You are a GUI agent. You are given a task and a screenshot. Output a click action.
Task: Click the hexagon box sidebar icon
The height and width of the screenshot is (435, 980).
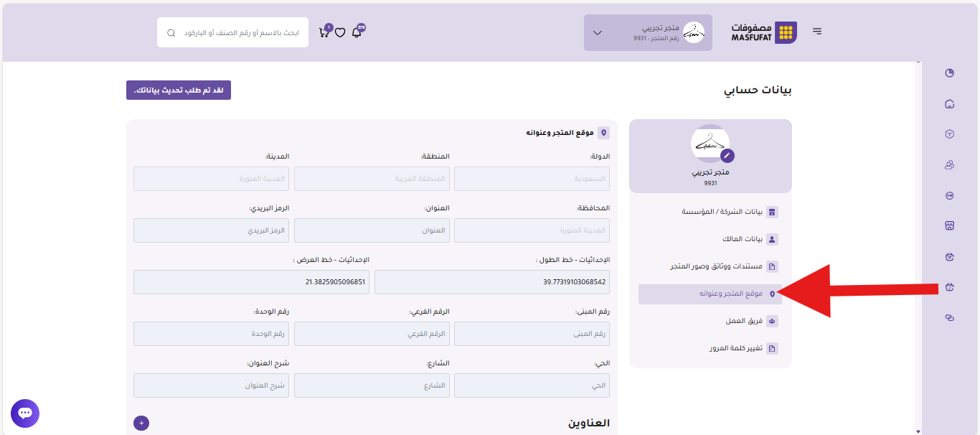click(950, 134)
